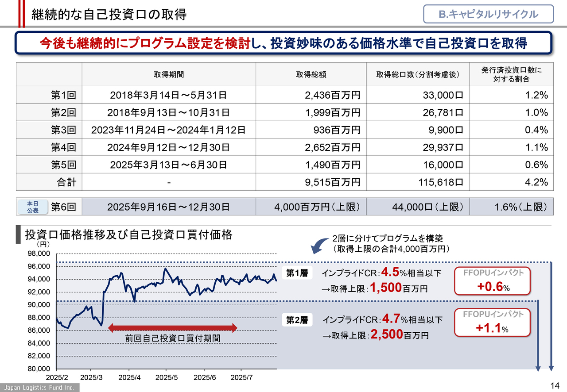The image size is (567, 392).
Task: Select the 第2層 label box
Action: tap(297, 320)
